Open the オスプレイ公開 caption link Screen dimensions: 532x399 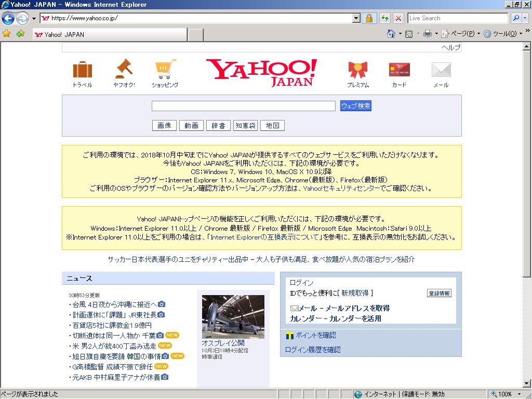[223, 343]
